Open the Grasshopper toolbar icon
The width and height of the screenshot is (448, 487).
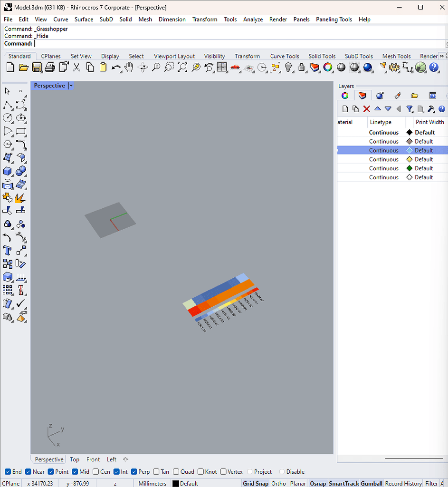[x=420, y=68]
